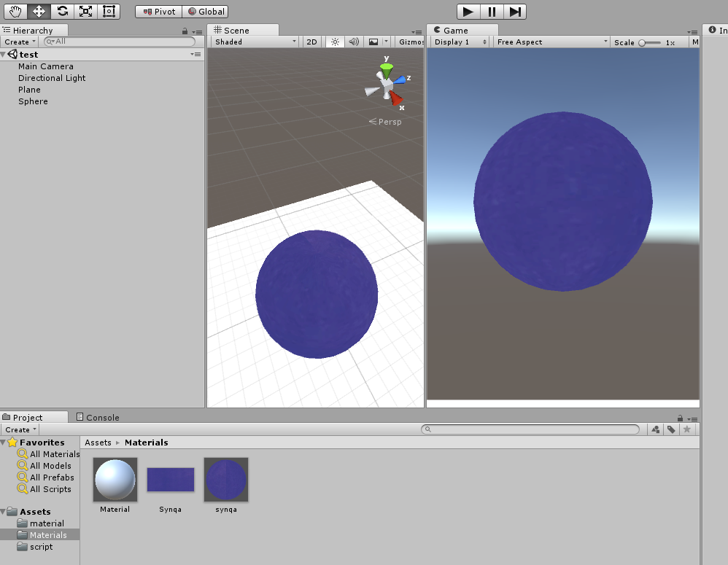Viewport: 728px width, 565px height.
Task: Toggle the Hierarchy panel lock icon
Action: pyautogui.click(x=185, y=31)
